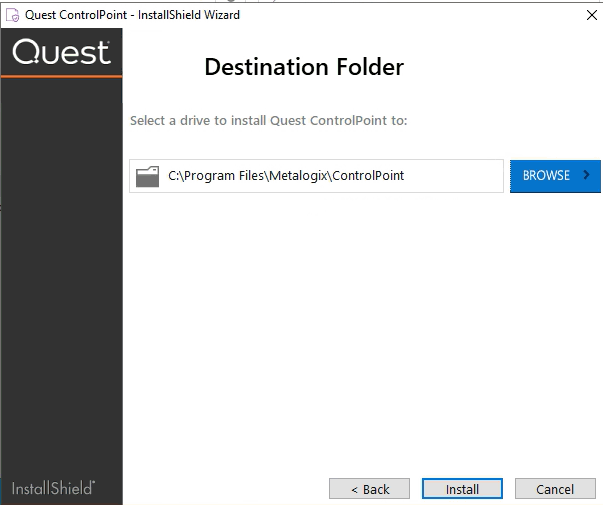Click the dark sidebar panel below the Quest logo
This screenshot has height=505, width=603.
61,280
